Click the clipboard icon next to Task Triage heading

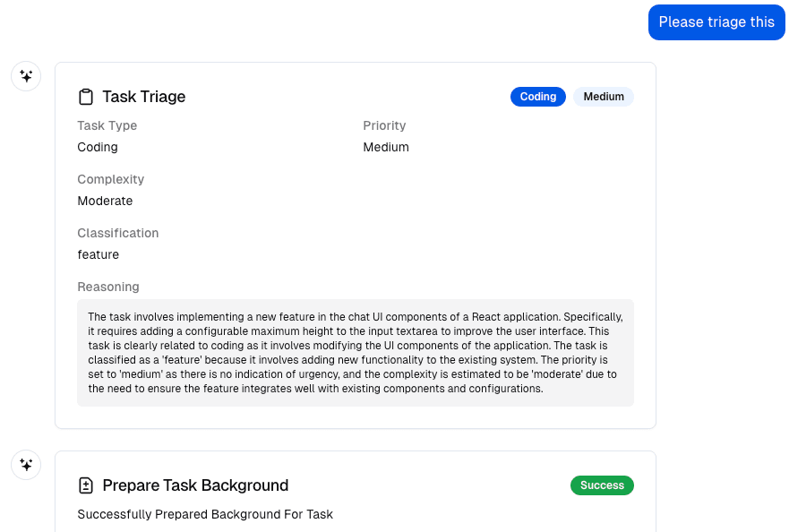84,96
